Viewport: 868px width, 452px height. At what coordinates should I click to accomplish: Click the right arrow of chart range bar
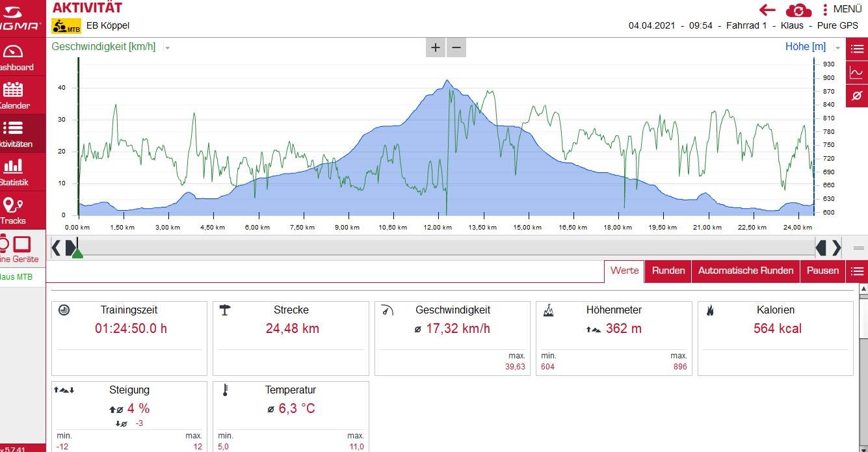coord(837,247)
